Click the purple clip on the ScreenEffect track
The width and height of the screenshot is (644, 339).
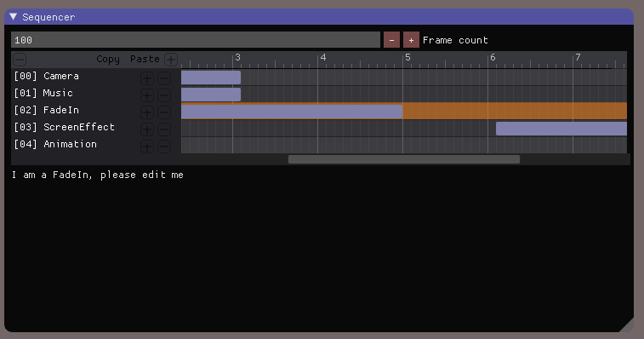[561, 129]
